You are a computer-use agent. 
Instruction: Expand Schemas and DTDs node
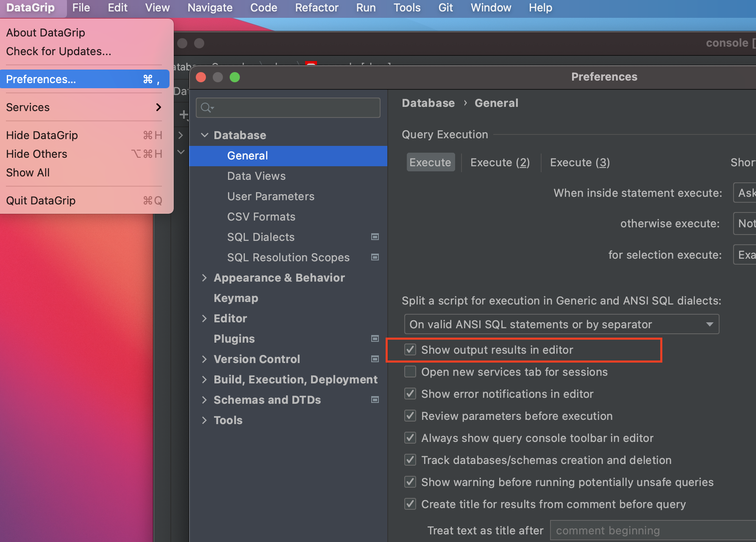[205, 400]
